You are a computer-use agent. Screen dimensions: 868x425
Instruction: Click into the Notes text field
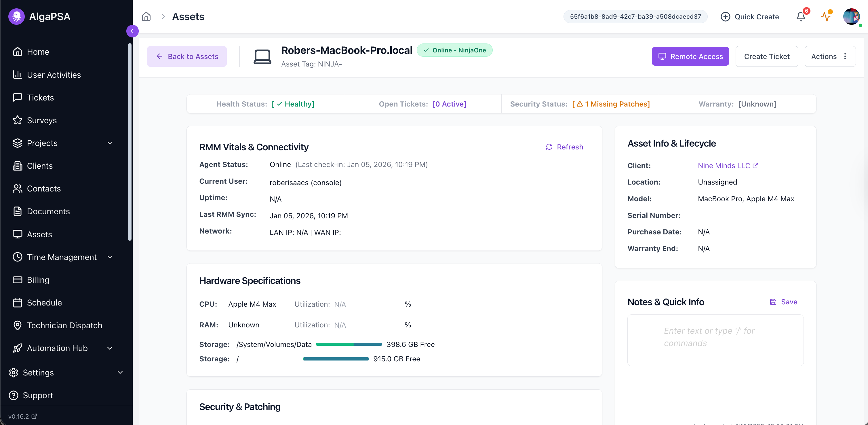tap(715, 340)
